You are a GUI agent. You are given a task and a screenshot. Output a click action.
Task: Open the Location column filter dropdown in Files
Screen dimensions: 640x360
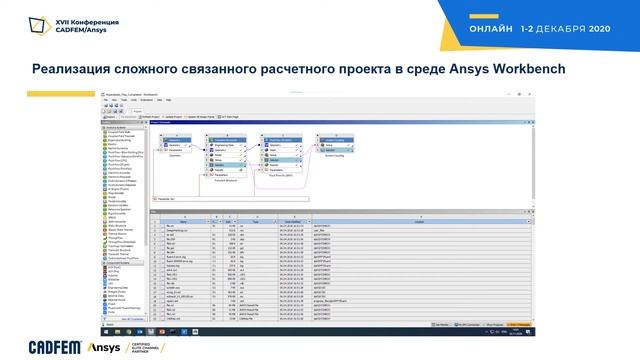click(x=529, y=222)
